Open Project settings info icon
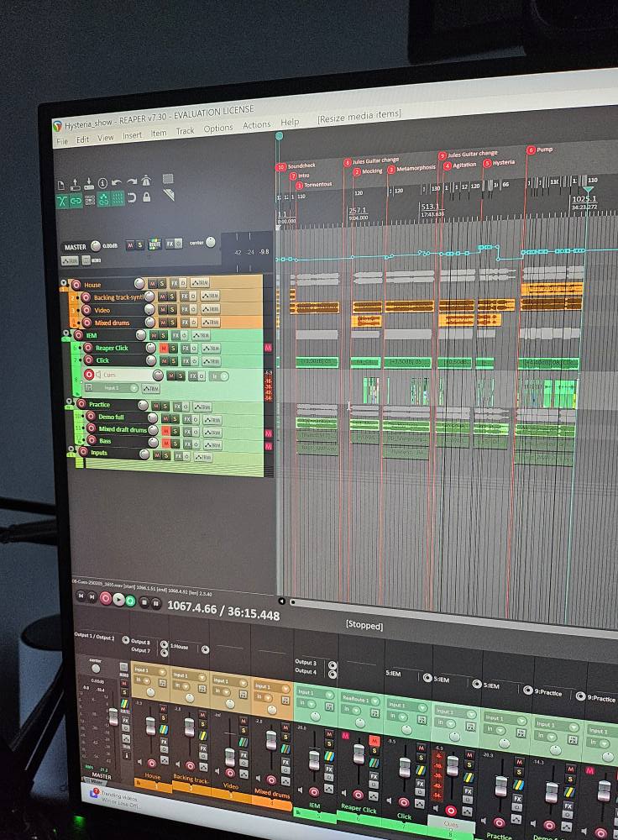The image size is (618, 840). point(102,183)
